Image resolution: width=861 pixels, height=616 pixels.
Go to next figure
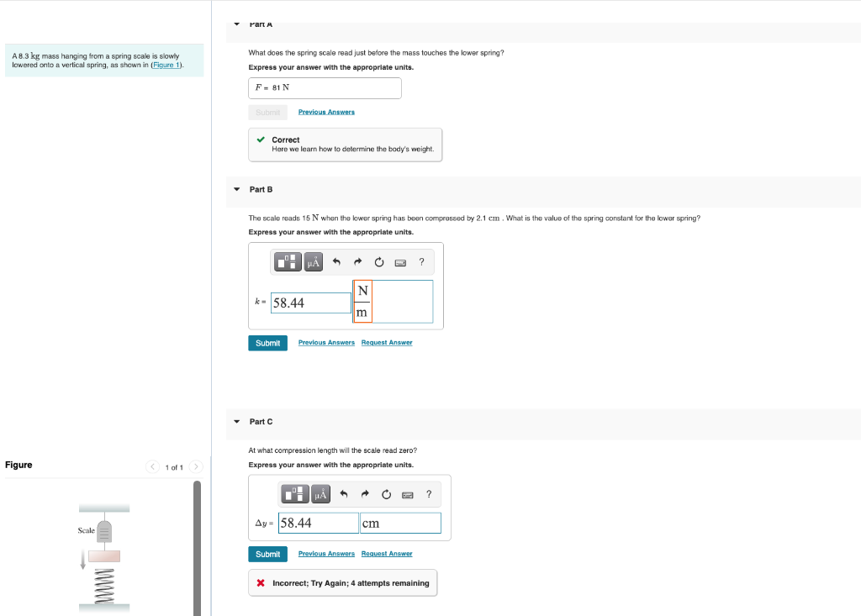click(196, 466)
